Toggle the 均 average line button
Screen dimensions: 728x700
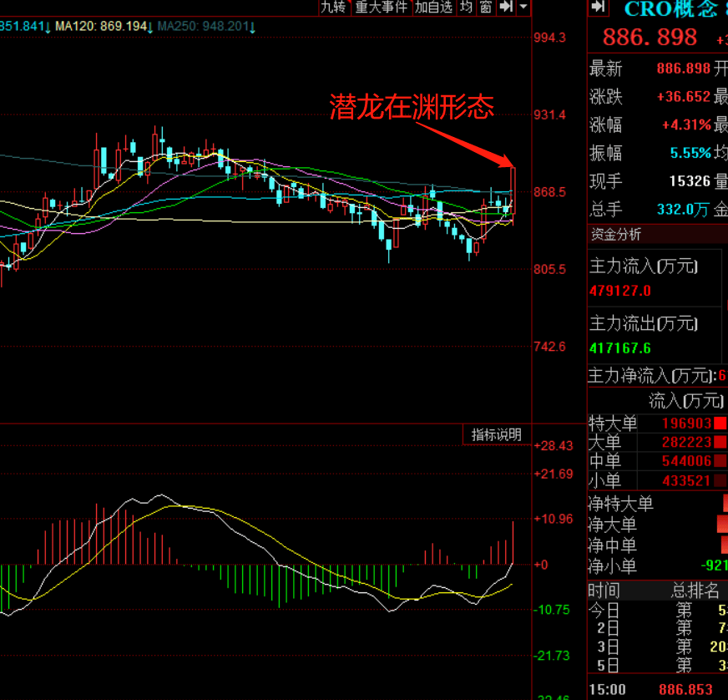click(x=466, y=8)
